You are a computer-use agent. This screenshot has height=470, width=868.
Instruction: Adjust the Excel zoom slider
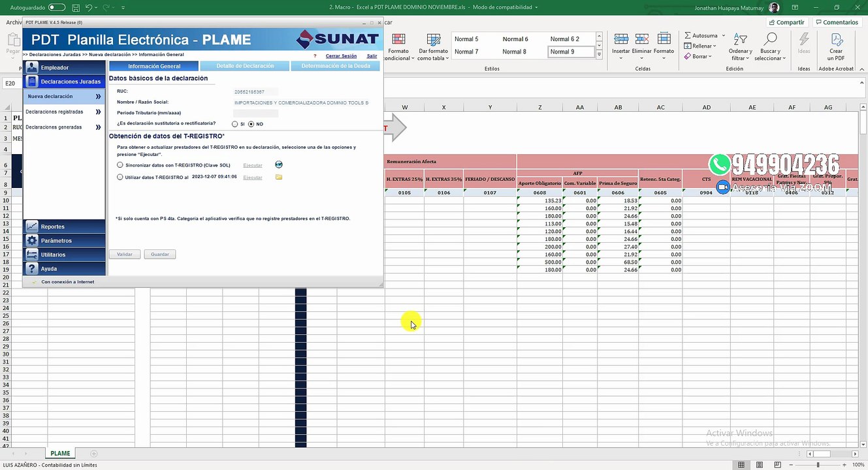click(818, 465)
